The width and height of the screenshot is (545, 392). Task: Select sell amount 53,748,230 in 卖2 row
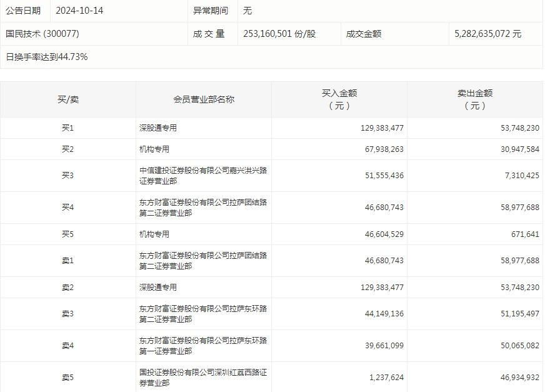pos(520,288)
